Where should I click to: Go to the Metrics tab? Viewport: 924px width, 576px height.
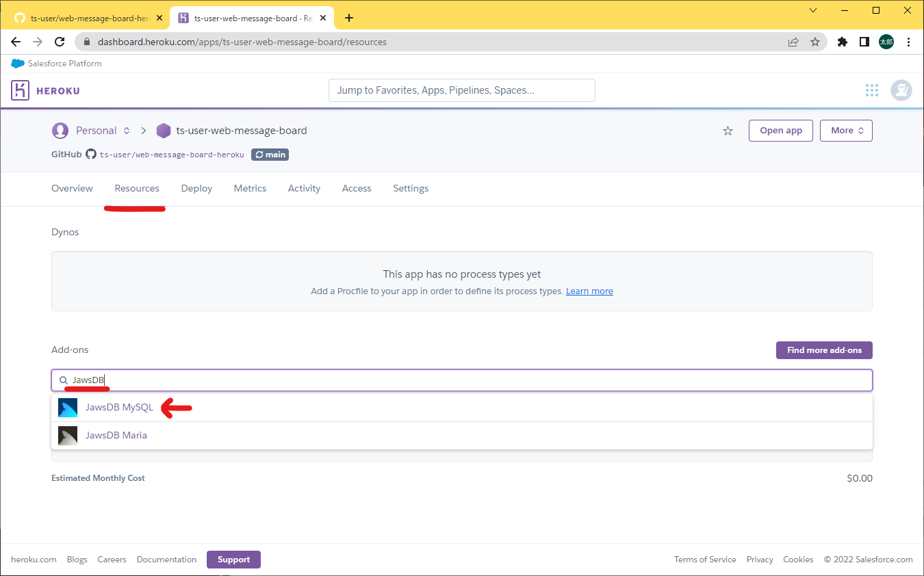tap(250, 188)
